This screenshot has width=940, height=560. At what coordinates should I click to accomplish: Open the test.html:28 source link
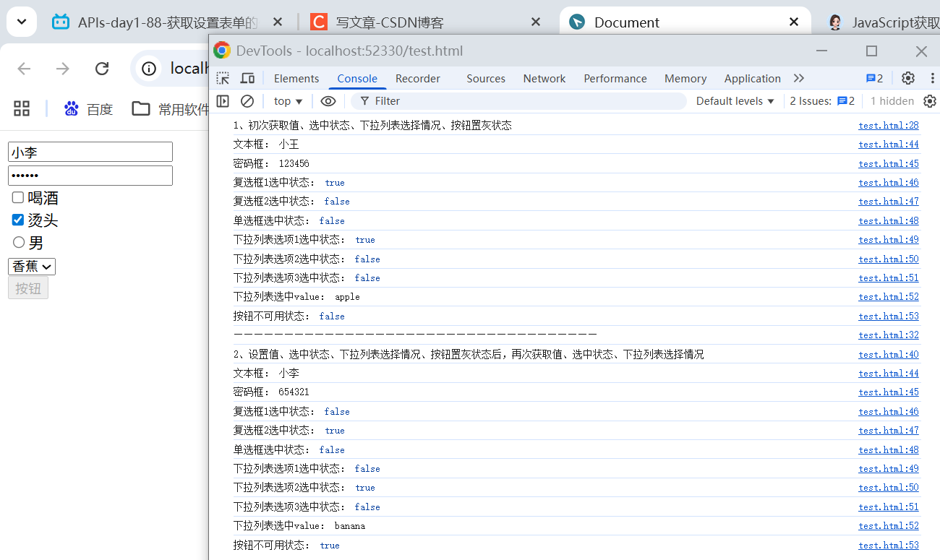click(x=889, y=126)
